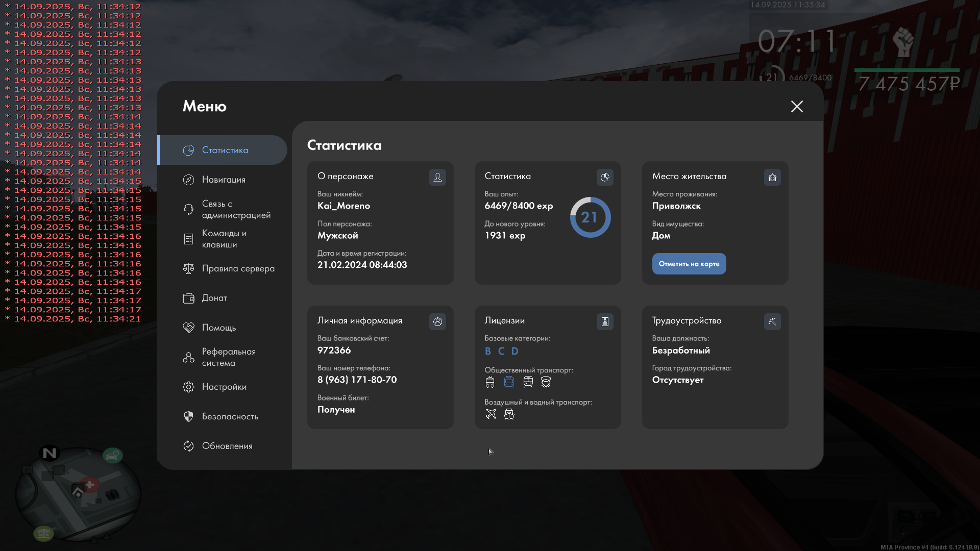Click the ship water transport license icon
980x551 pixels.
click(509, 414)
